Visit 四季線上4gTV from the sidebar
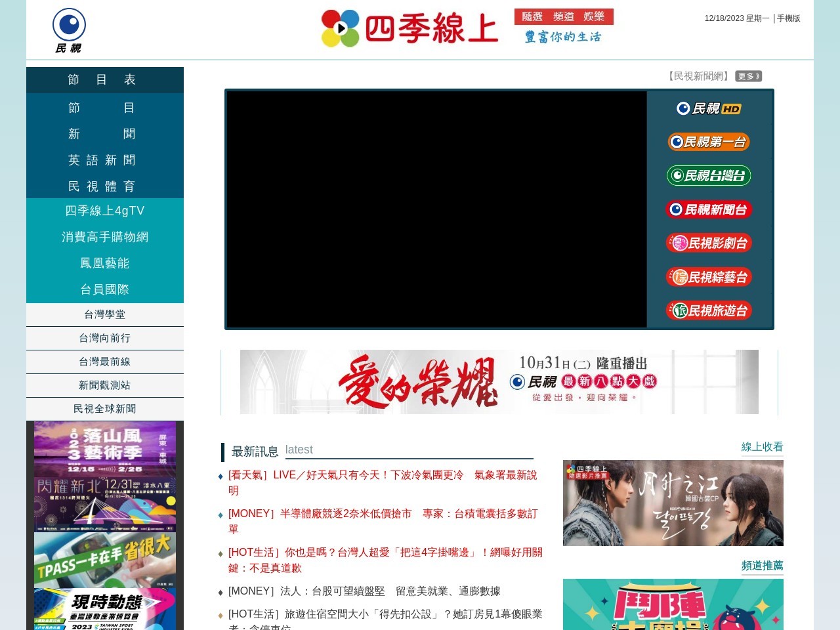Viewport: 840px width, 630px height. pyautogui.click(x=105, y=210)
